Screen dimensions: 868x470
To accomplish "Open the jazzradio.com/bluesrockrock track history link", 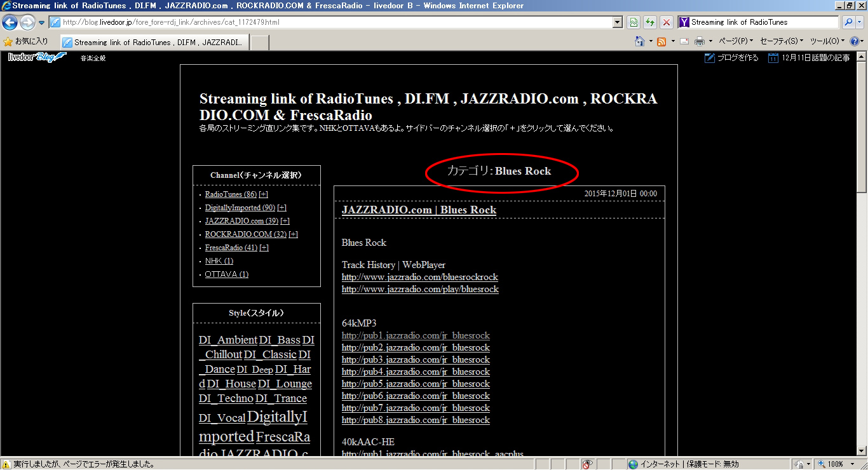I will [420, 278].
